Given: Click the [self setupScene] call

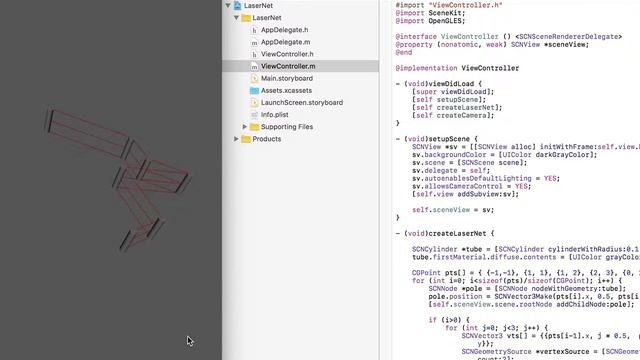Looking at the screenshot, I should pos(449,100).
